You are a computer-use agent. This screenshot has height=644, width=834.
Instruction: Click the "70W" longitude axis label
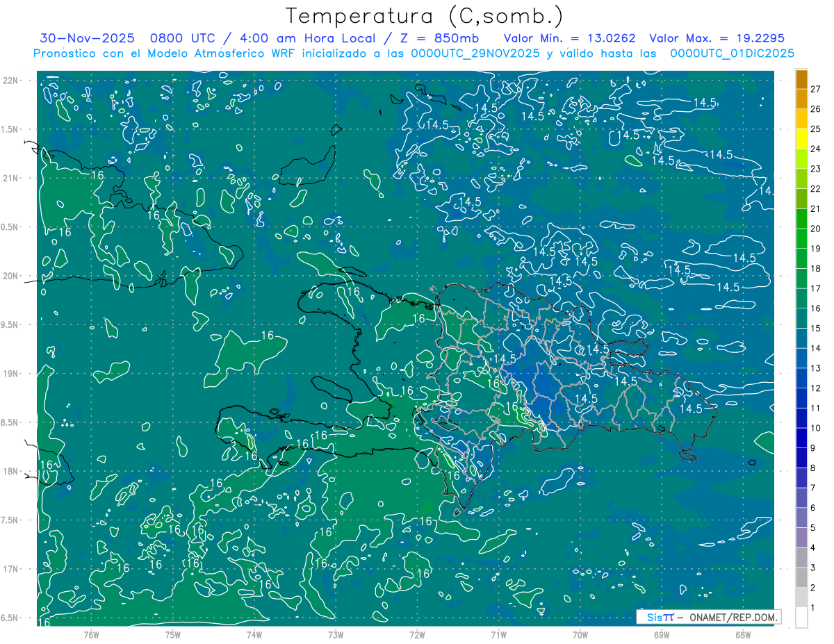point(580,634)
